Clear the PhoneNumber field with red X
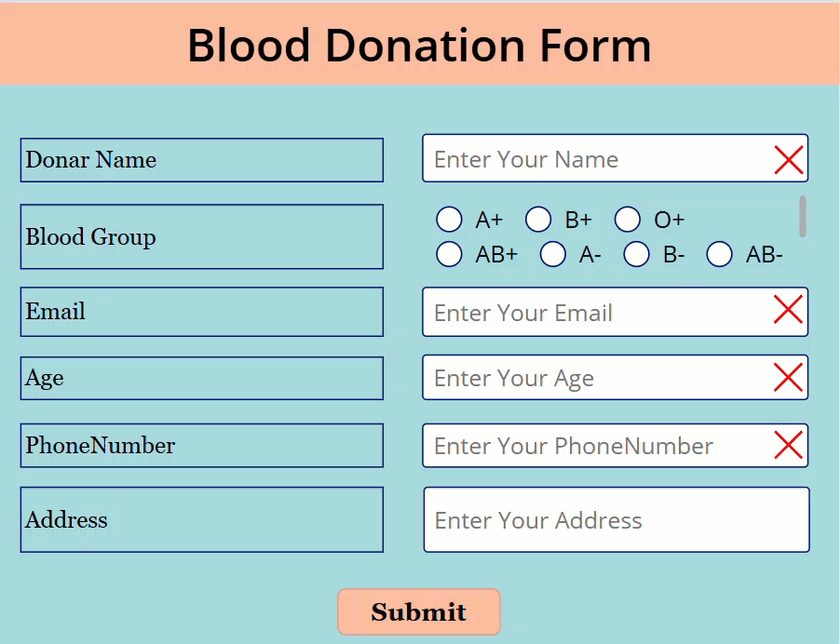Screen dimensions: 840x644 788,445
